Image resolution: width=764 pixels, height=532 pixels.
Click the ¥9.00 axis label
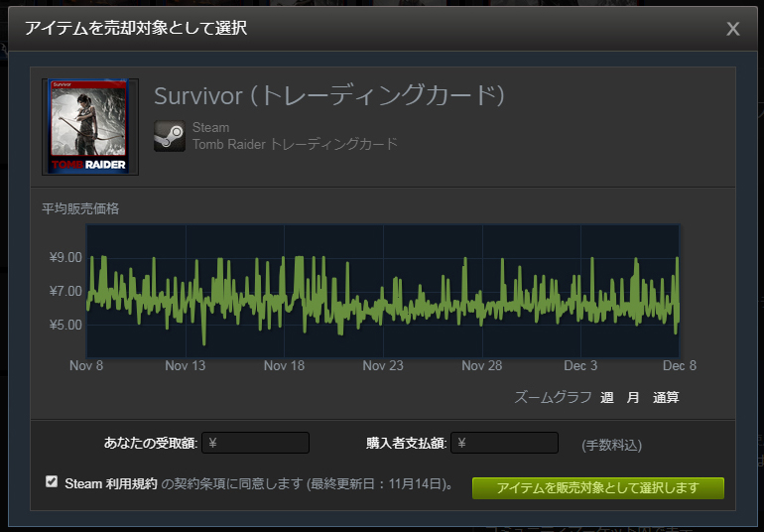pos(65,257)
